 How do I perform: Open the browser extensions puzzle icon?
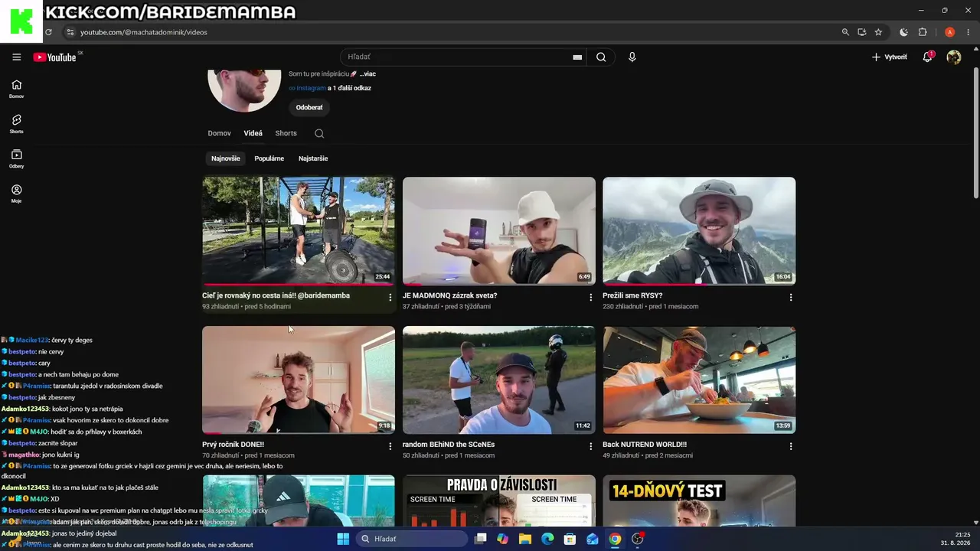click(x=923, y=32)
